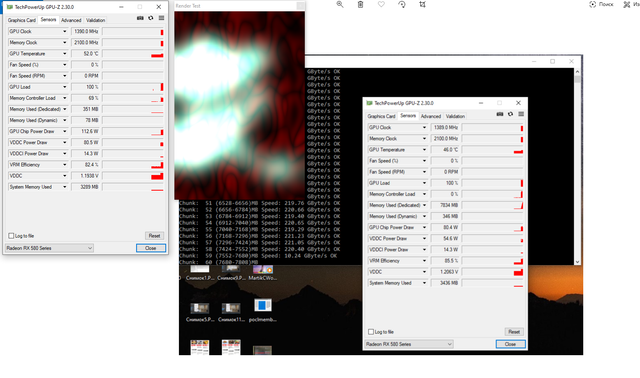
Task: Select the MartikCWo desktop icon
Action: (262, 273)
